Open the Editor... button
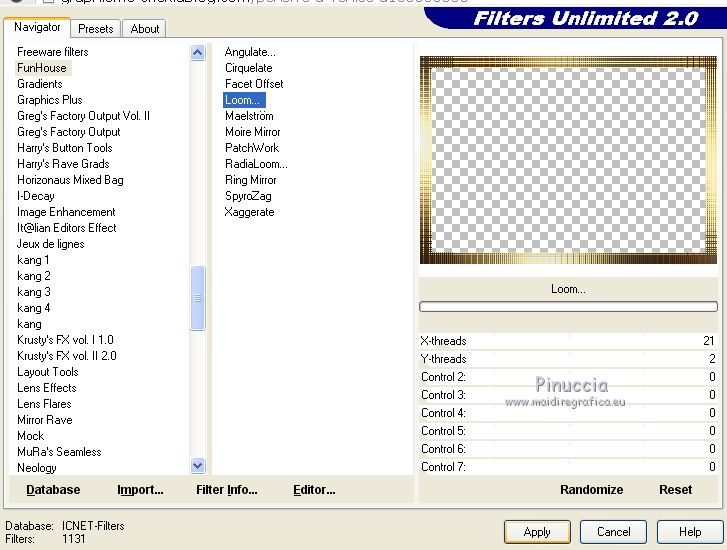 coord(314,490)
